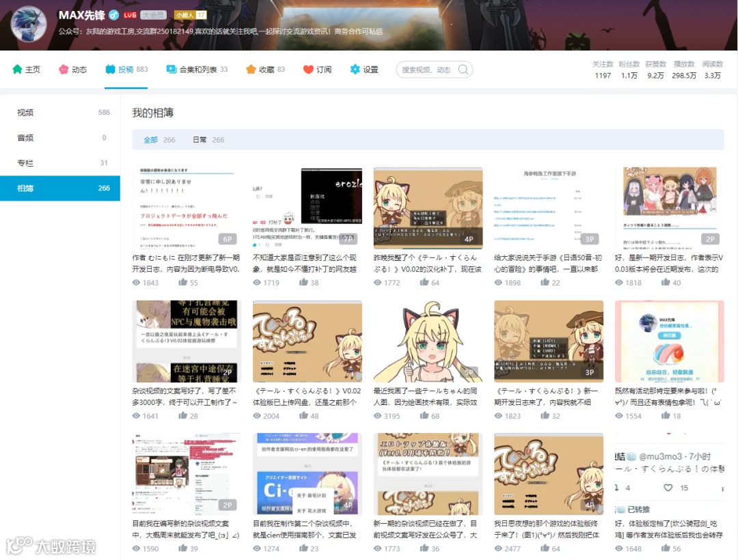
Task: Open the 3P 日语50音 mobile game album
Action: [549, 208]
